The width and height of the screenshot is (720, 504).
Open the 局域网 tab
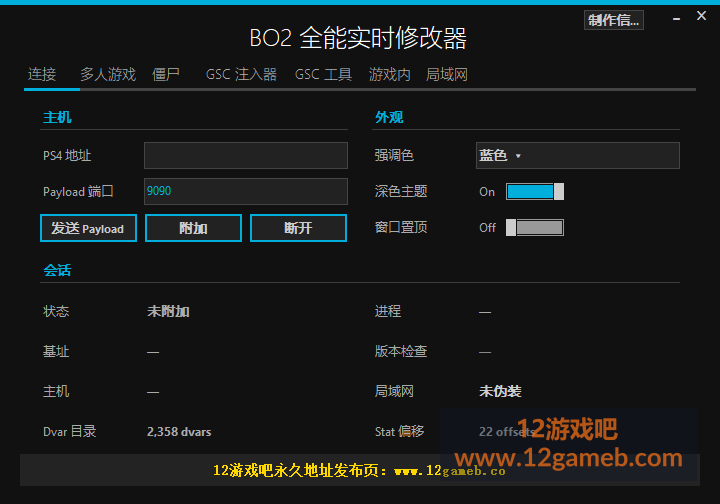point(446,74)
